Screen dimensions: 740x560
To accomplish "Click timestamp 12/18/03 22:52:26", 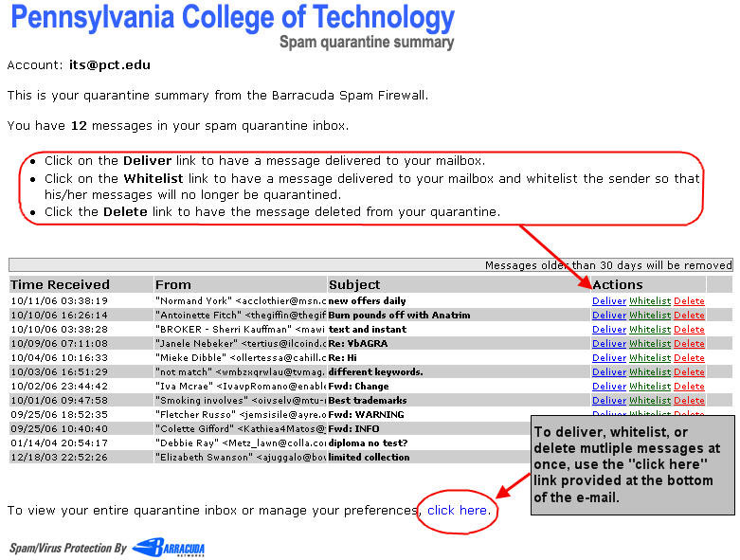I will click(x=59, y=457).
